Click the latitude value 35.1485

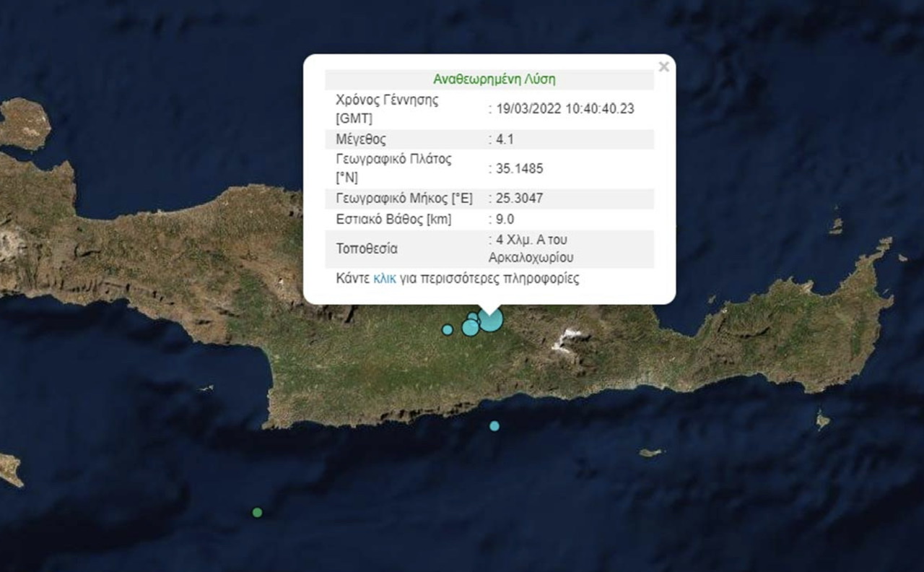click(518, 169)
